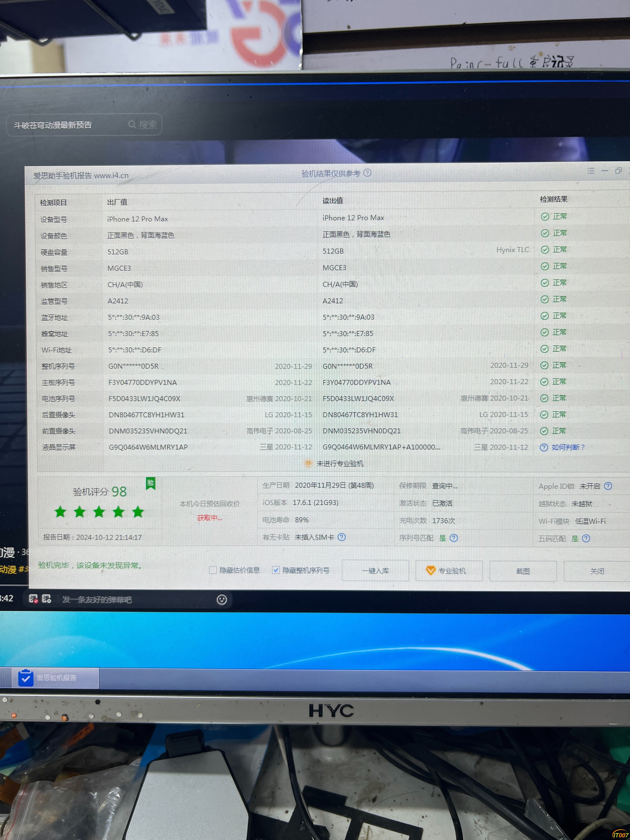Image resolution: width=630 pixels, height=840 pixels.
Task: Click the 充电次数 1736次 value
Action: [x=444, y=521]
